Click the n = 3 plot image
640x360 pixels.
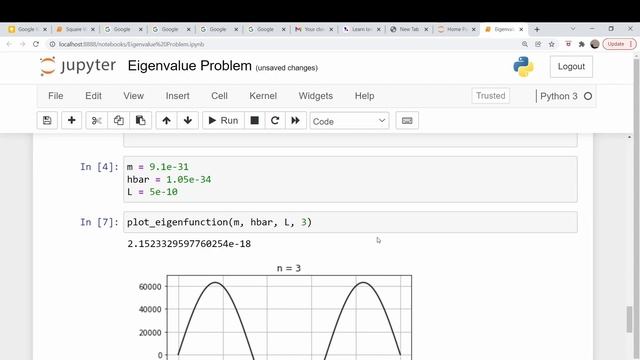point(274,312)
